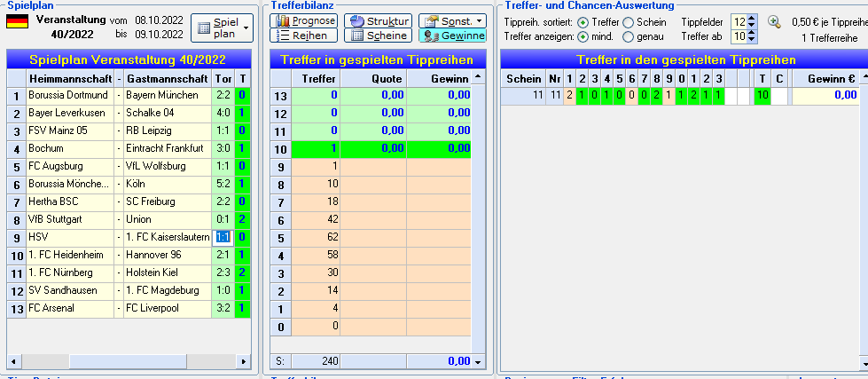Viewport: 868px width, 379px height.
Task: Click the Gewinn column header in Trefferbilanz
Action: tap(439, 79)
